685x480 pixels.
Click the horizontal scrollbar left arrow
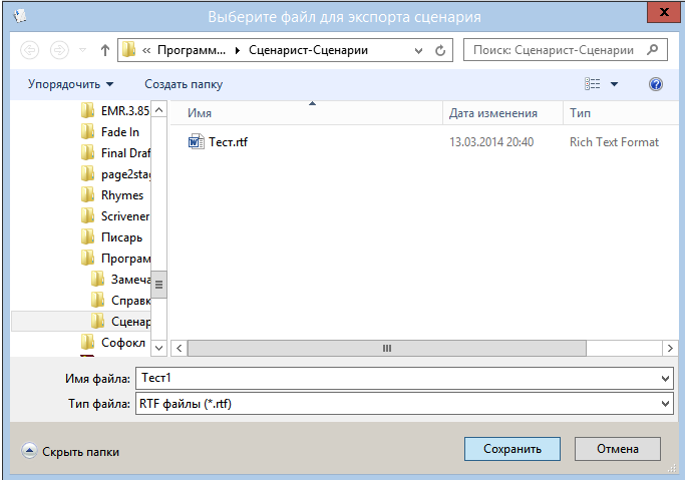point(179,349)
